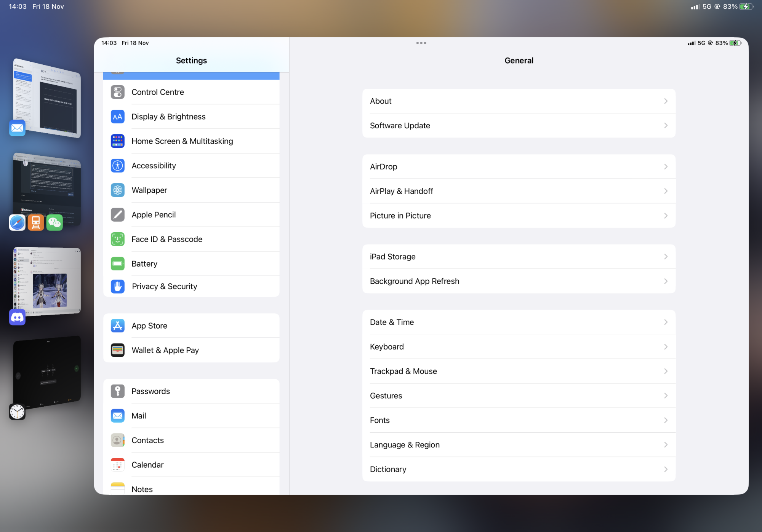This screenshot has width=762, height=532.
Task: Open Language & Region settings
Action: click(x=519, y=445)
